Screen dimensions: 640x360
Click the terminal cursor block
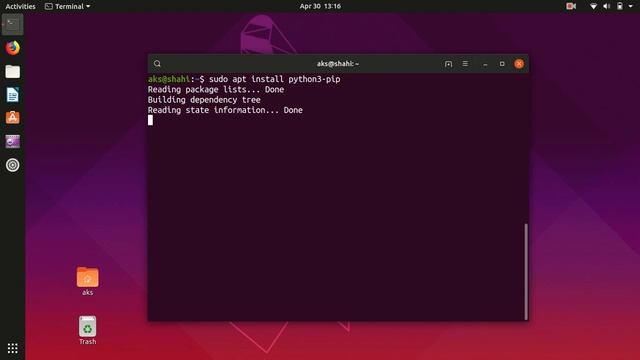tap(150, 120)
